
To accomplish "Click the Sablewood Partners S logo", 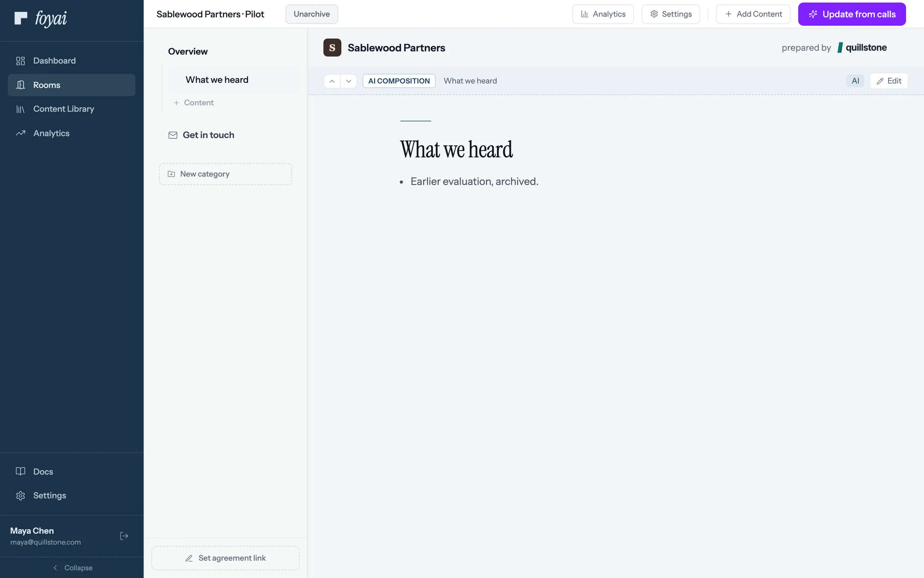I will 332,48.
